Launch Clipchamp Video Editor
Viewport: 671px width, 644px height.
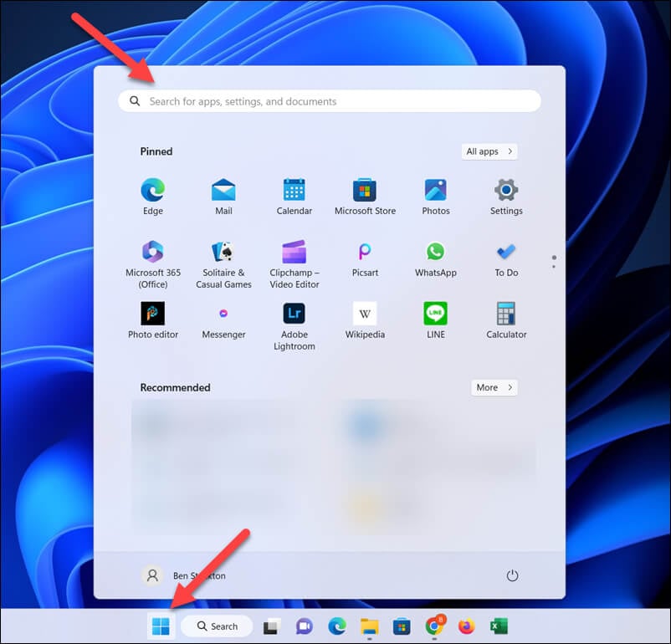point(294,264)
